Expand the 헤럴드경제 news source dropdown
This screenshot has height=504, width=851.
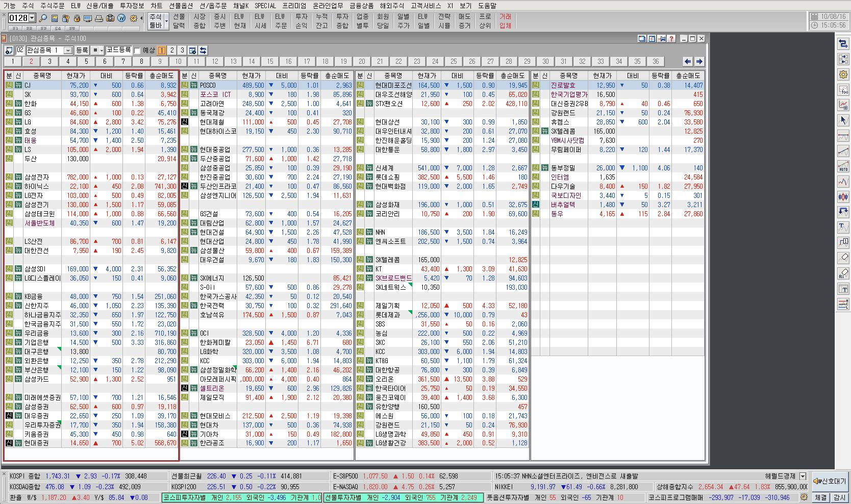click(x=803, y=476)
